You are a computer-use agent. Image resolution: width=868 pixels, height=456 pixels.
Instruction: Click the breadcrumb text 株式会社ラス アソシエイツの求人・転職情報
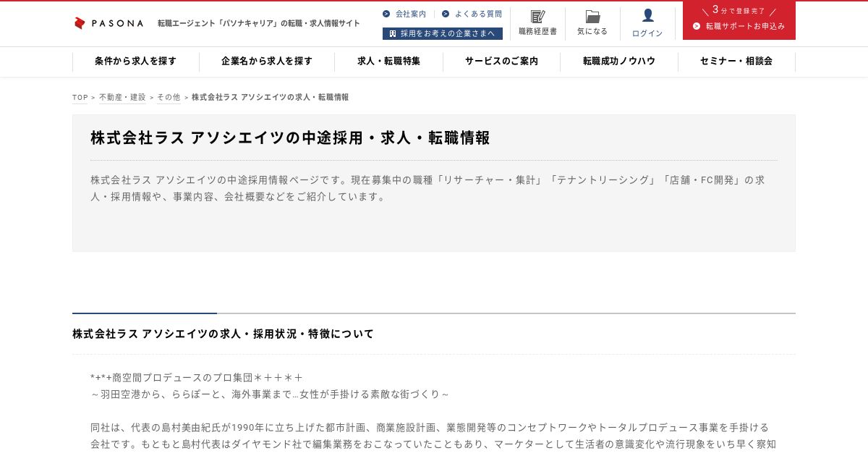[270, 97]
